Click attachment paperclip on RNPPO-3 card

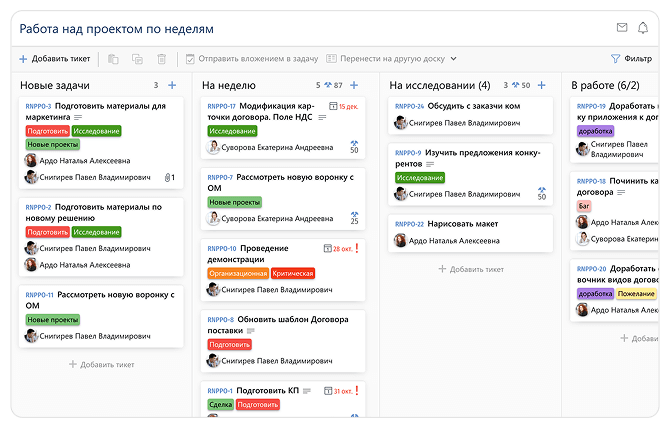pos(168,178)
